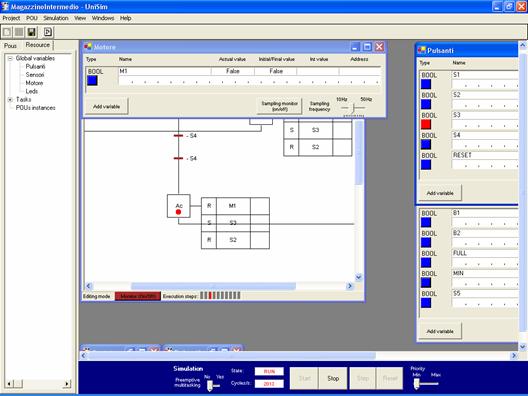Collapse the Global variables tree node
Screen dimensions: 528x396
10,58
